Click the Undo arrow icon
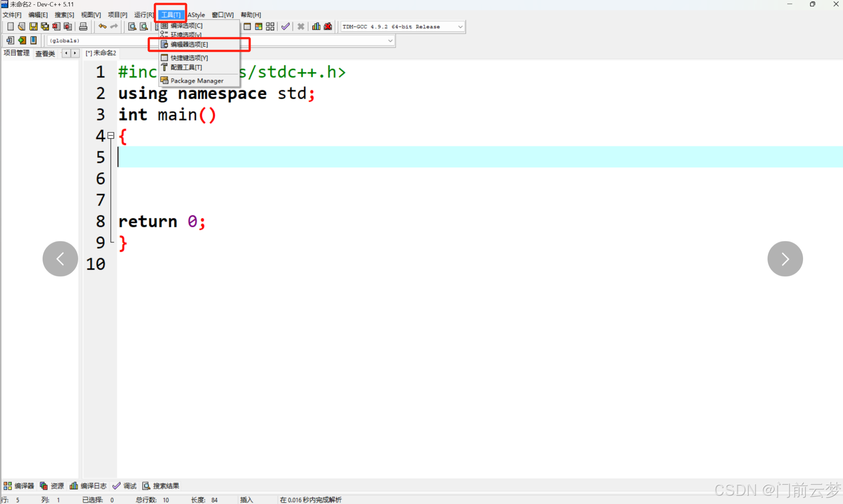 pyautogui.click(x=102, y=27)
